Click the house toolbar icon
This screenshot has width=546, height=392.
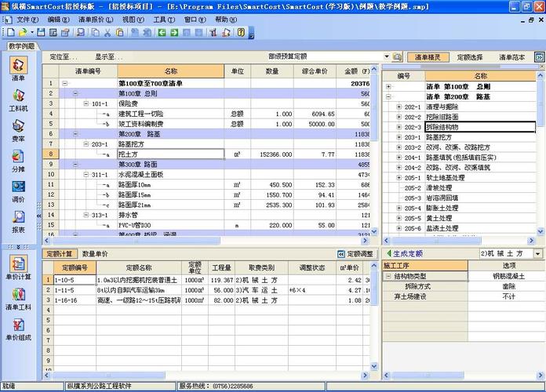point(227,33)
